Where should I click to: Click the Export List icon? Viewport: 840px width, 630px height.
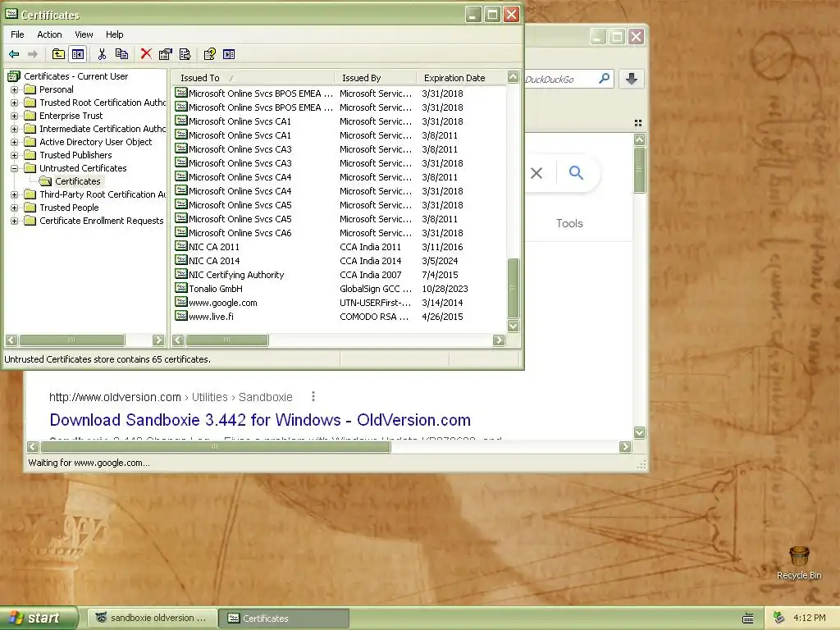click(185, 54)
